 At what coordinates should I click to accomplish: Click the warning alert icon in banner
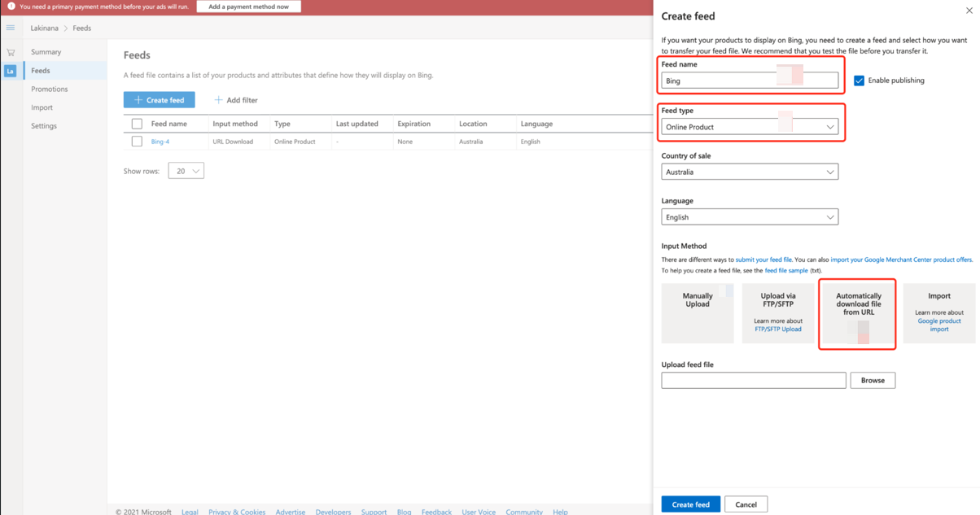[11, 7]
